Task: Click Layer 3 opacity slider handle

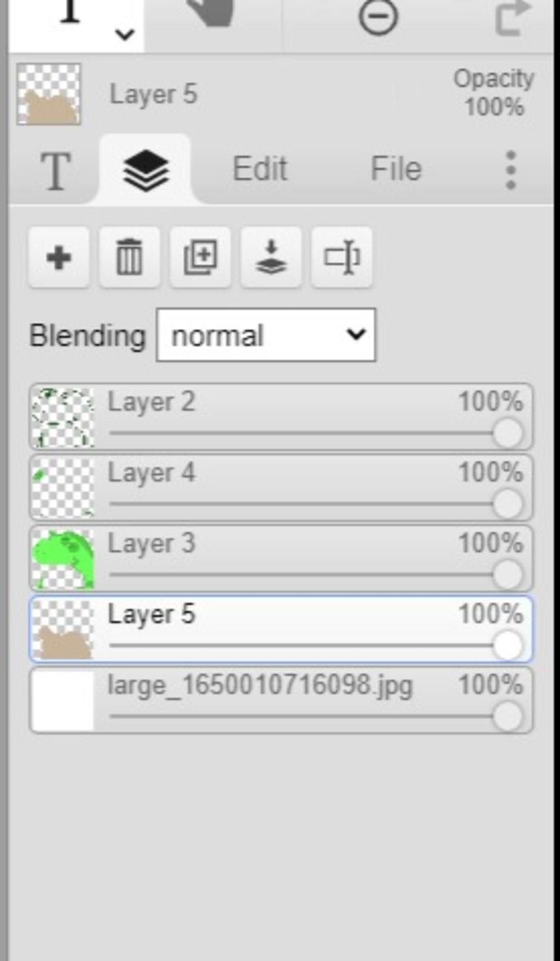Action: (x=507, y=575)
